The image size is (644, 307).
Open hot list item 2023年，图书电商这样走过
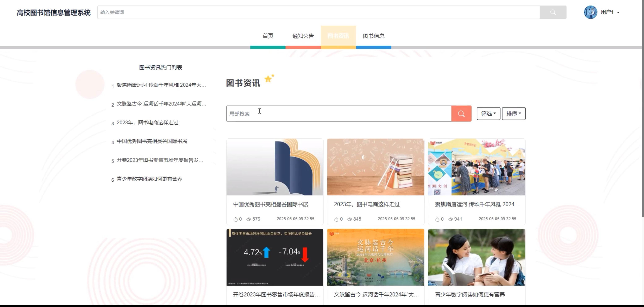pyautogui.click(x=147, y=122)
